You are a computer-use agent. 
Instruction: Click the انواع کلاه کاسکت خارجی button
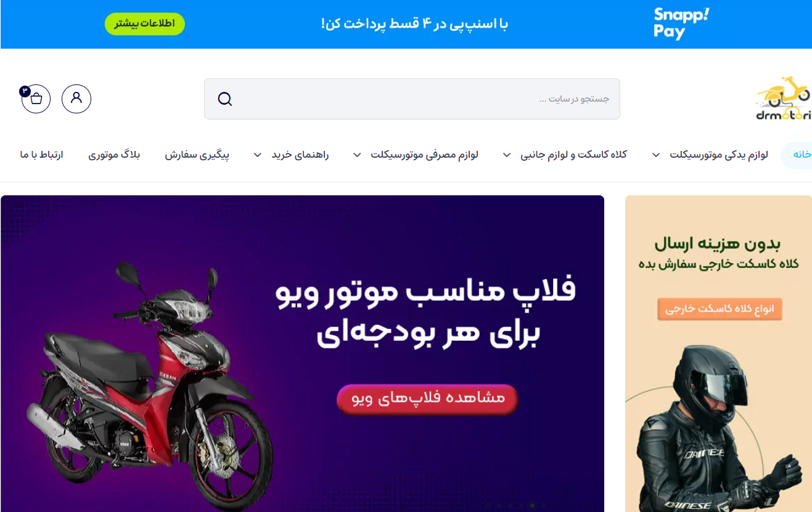pyautogui.click(x=720, y=309)
